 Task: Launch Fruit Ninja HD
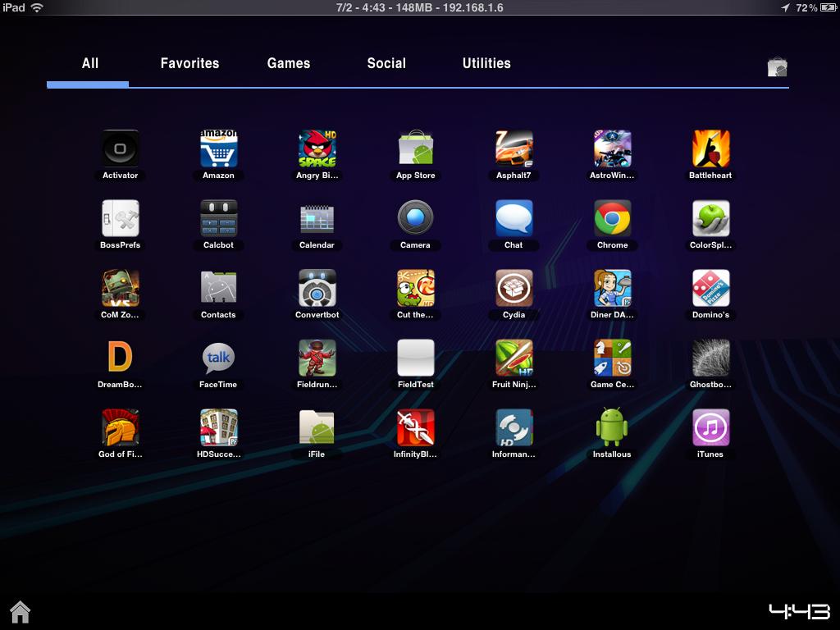[514, 358]
